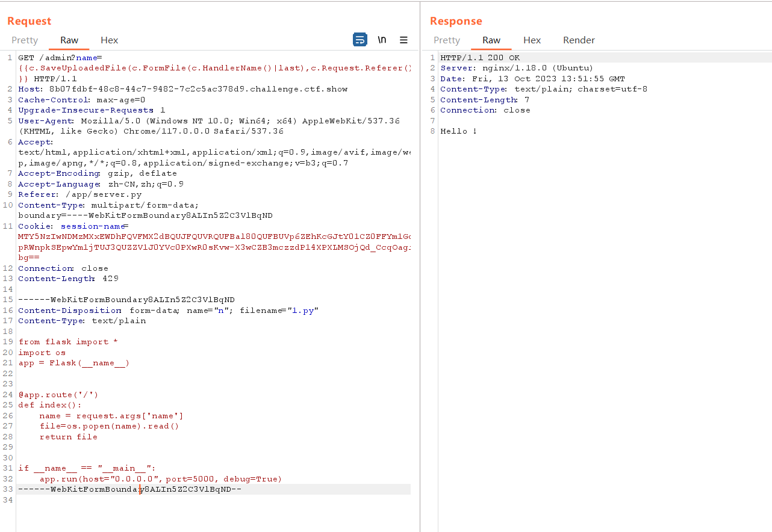Click the Response panel heading
The image size is (772, 532).
456,21
